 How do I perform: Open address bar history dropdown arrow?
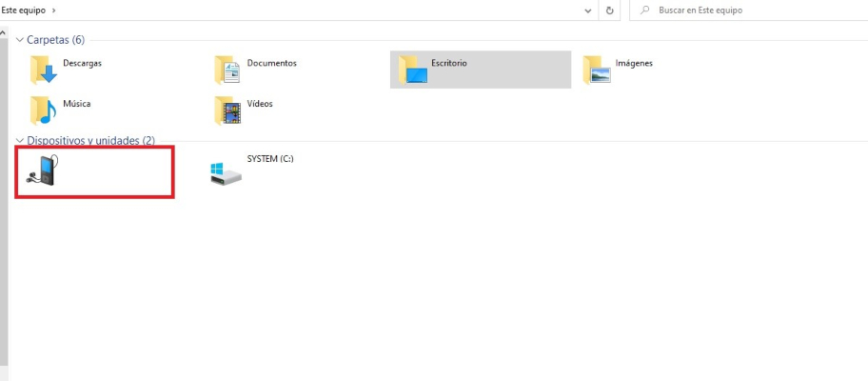pos(588,10)
